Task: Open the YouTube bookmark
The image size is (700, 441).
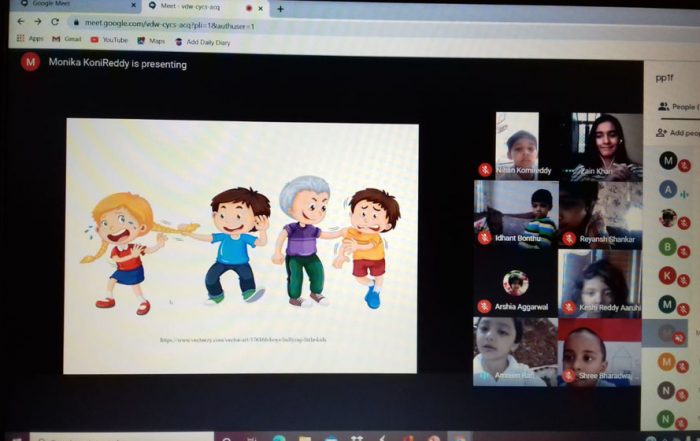Action: [x=109, y=40]
